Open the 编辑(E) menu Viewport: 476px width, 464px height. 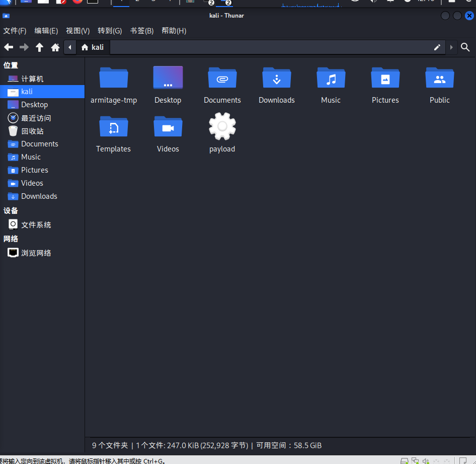coord(46,31)
